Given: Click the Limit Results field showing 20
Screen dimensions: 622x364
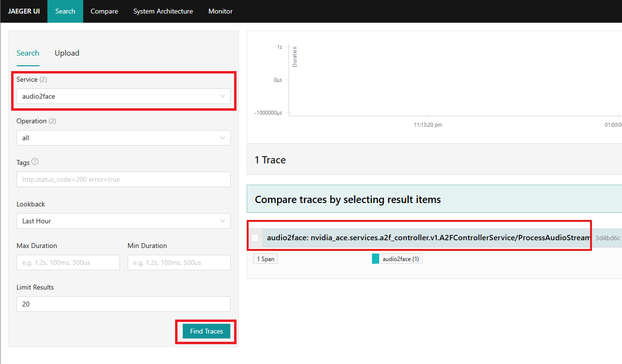Looking at the screenshot, I should [x=123, y=304].
